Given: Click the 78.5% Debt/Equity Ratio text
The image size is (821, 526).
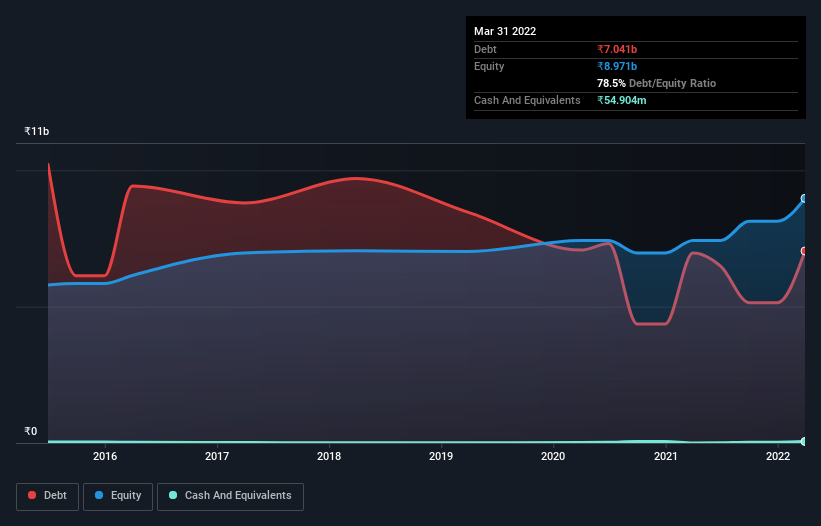Looking at the screenshot, I should (x=656, y=83).
